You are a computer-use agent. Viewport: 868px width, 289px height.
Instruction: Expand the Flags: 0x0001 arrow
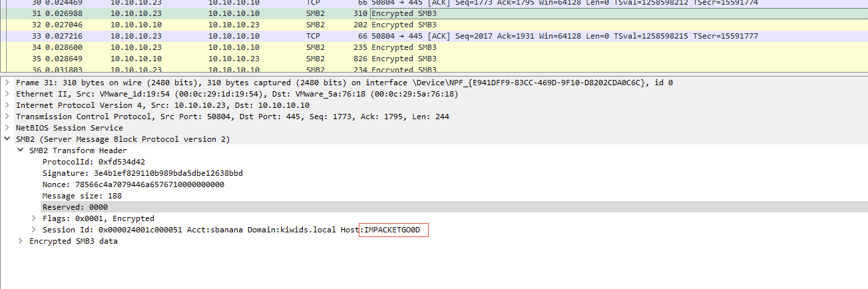click(x=34, y=218)
